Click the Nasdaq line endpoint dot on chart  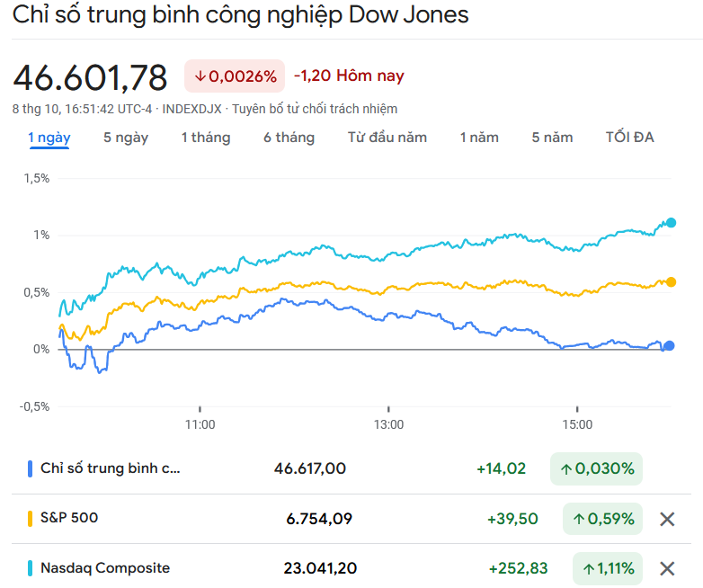(x=671, y=223)
